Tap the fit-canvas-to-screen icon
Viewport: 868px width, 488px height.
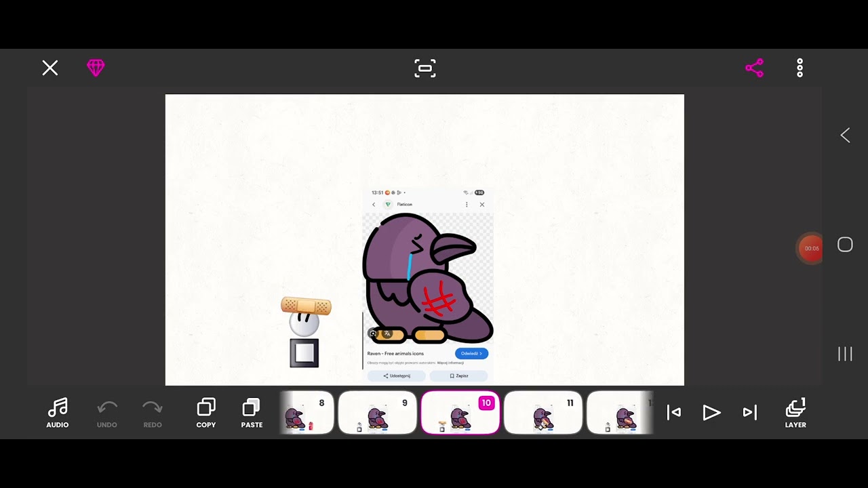click(425, 68)
